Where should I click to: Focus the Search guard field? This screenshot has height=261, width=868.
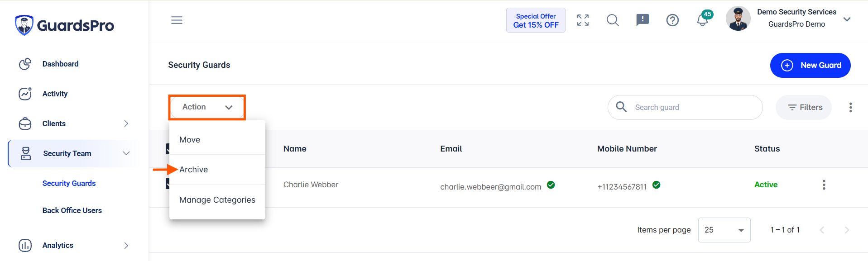click(x=685, y=107)
